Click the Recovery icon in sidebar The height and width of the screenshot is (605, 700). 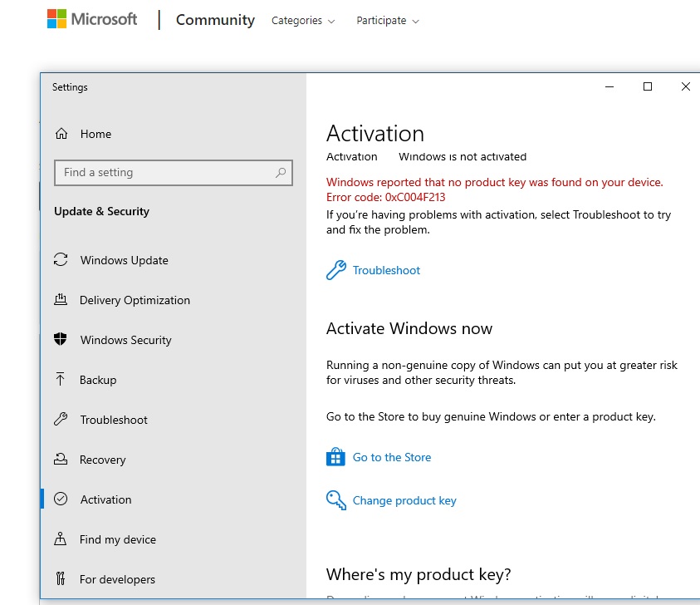click(61, 459)
